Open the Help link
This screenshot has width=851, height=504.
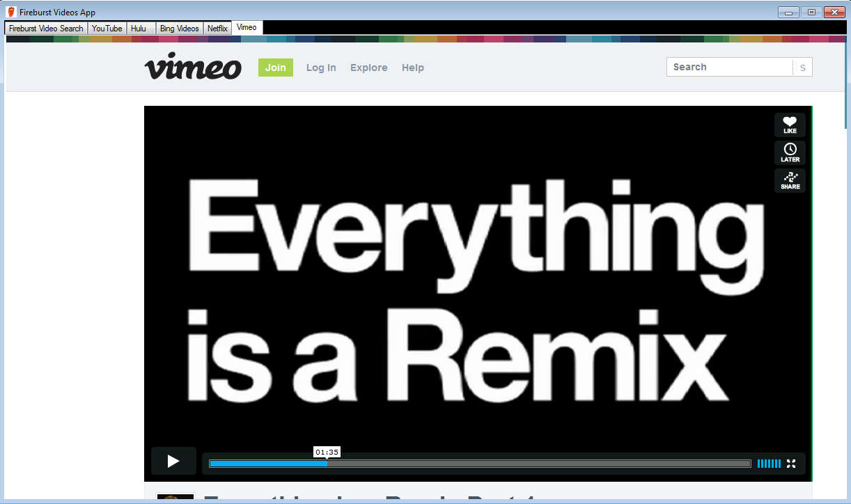click(413, 68)
